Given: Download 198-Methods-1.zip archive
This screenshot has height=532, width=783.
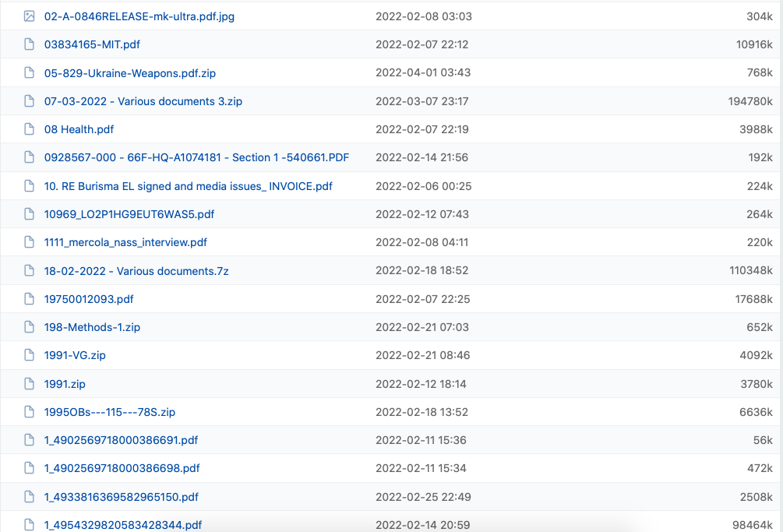Looking at the screenshot, I should tap(92, 327).
